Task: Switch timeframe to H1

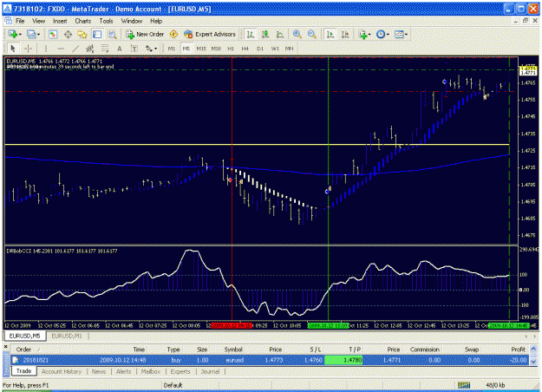Action: pyautogui.click(x=231, y=49)
